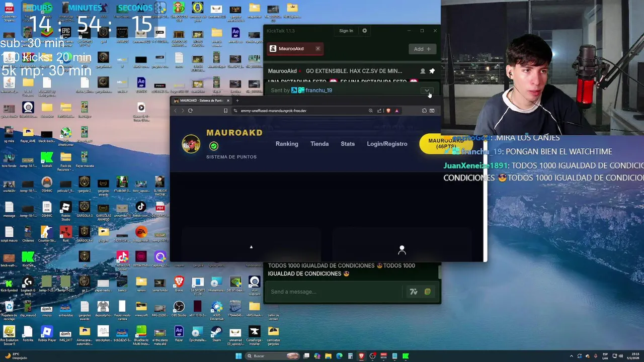Open Logitech G HUB desktop shortcut
The image size is (644, 362).
click(28, 284)
